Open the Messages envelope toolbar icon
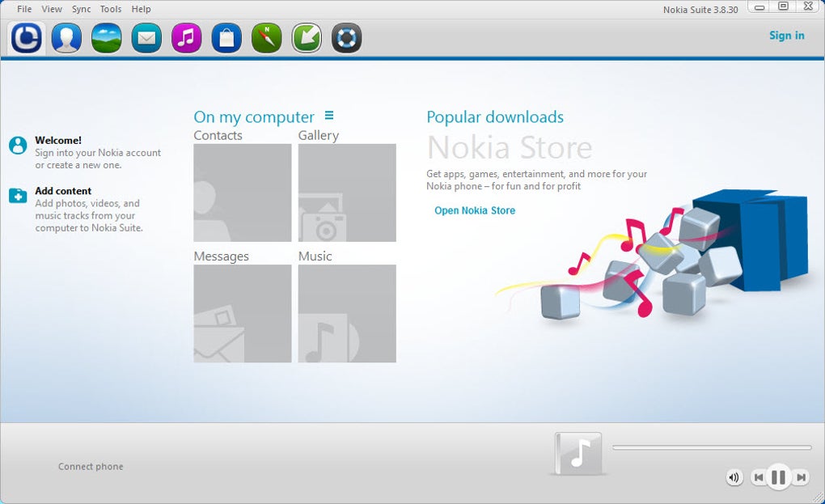 146,38
